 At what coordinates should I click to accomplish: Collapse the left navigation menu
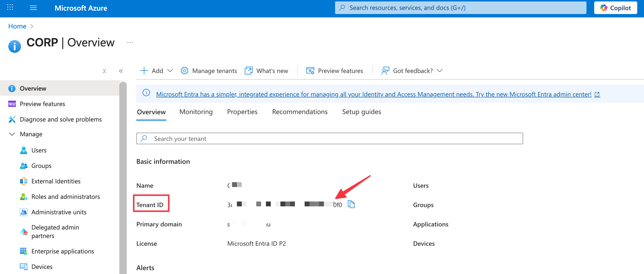click(121, 71)
